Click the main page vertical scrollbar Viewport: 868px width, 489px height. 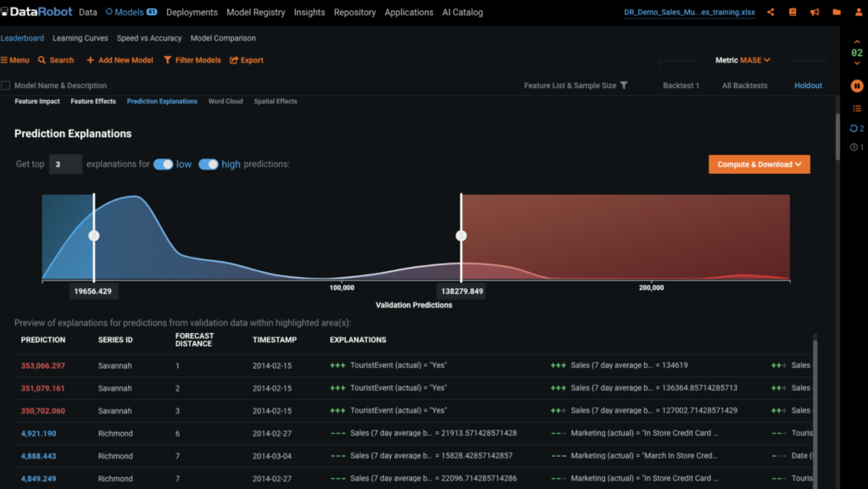(837, 136)
